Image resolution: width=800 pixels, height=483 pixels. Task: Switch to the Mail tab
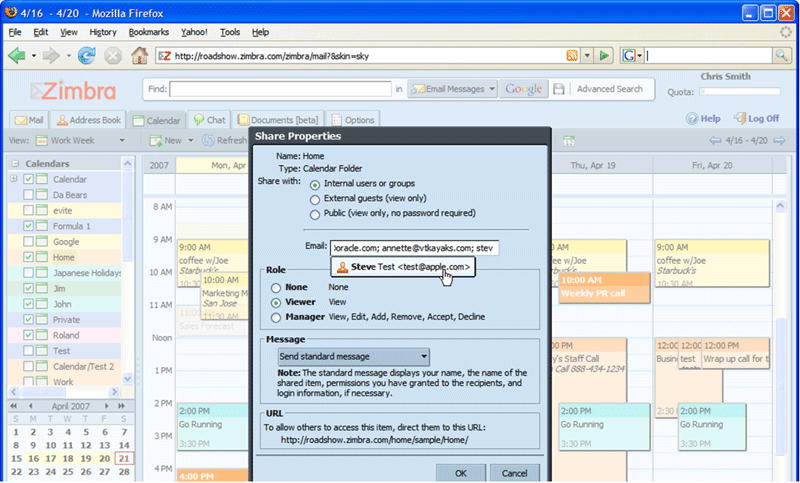click(x=29, y=120)
